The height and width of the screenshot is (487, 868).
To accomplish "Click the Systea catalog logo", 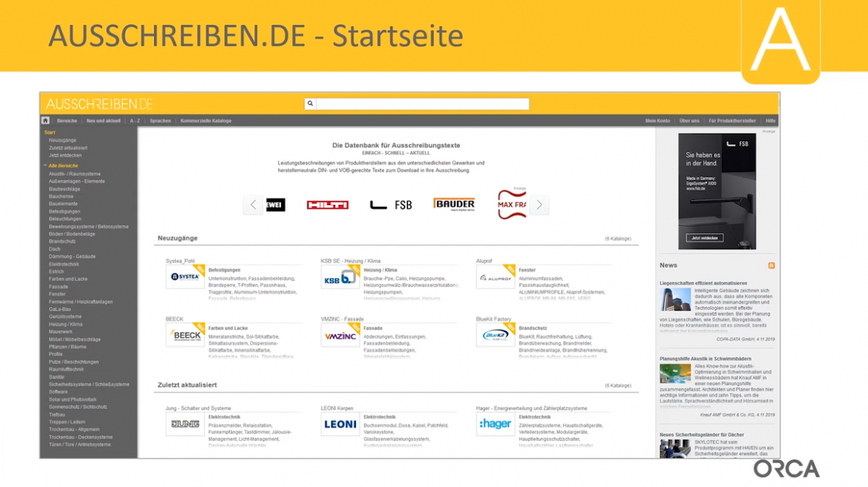I will point(185,276).
